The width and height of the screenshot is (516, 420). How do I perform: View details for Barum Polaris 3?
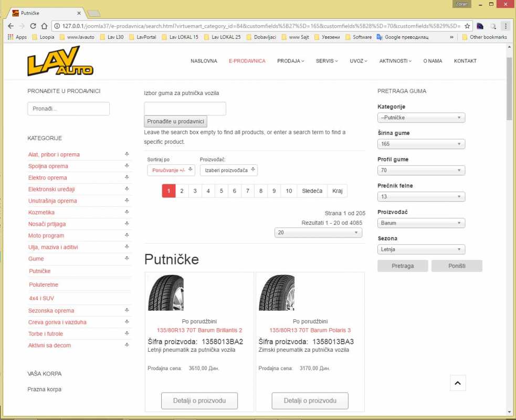pos(310,401)
